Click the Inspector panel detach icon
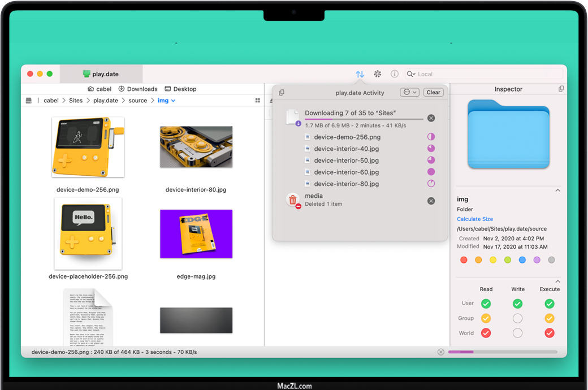This screenshot has width=588, height=390. (561, 89)
